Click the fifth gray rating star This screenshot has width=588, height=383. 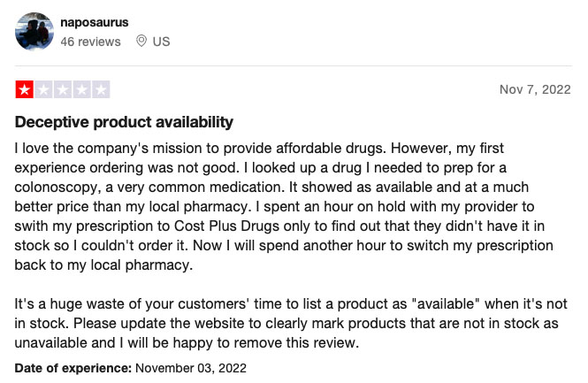click(101, 89)
